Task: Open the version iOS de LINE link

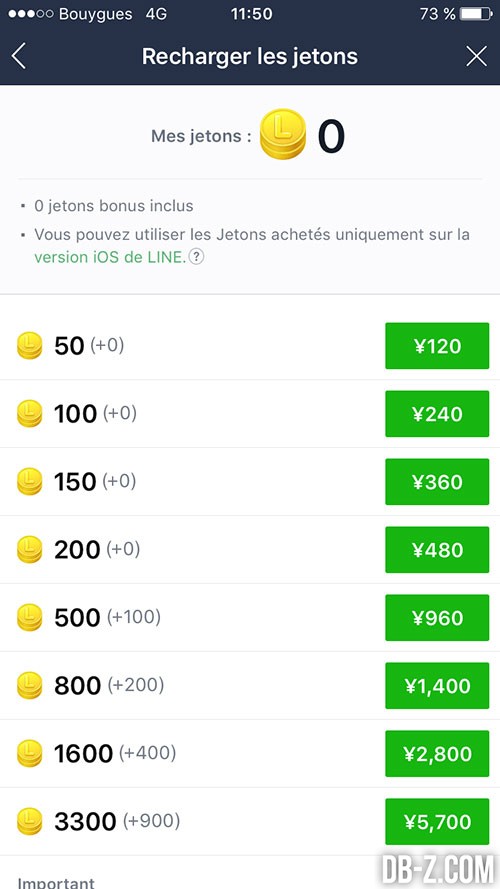Action: pos(110,257)
